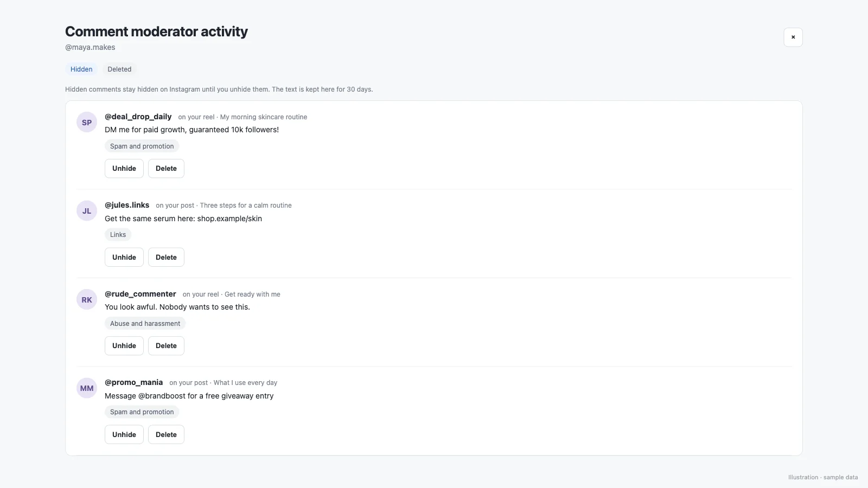Click 'Three steps for a calm routine' post reference

(246, 206)
